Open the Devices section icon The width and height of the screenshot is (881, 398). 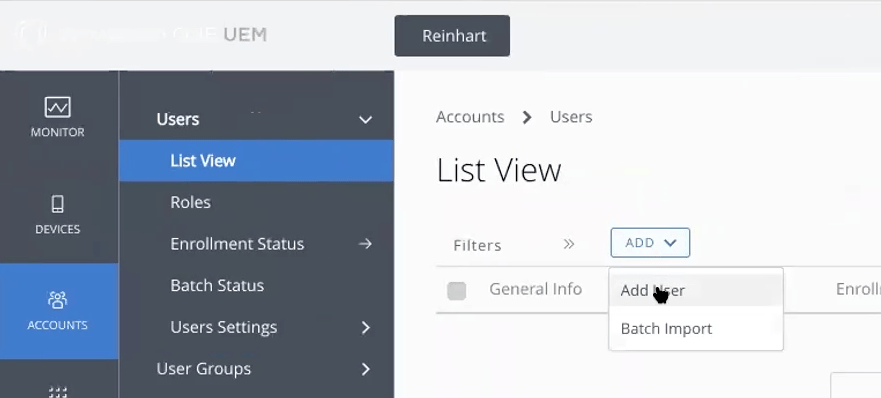click(x=57, y=204)
